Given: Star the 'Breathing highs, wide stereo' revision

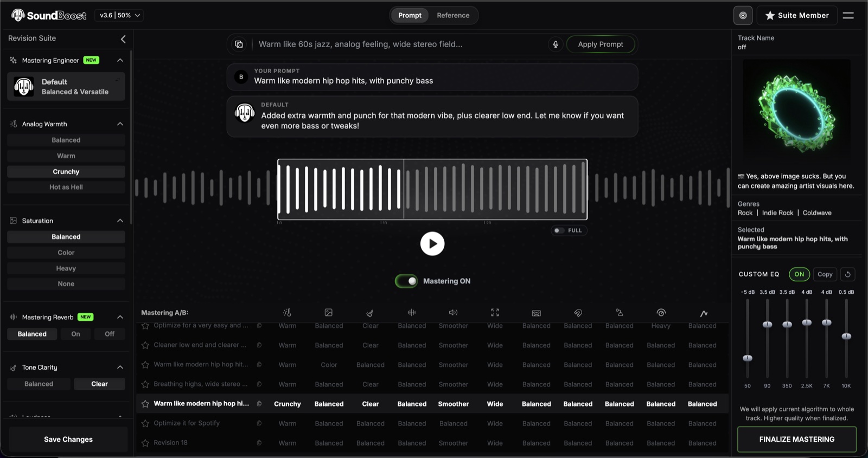Looking at the screenshot, I should pyautogui.click(x=145, y=384).
